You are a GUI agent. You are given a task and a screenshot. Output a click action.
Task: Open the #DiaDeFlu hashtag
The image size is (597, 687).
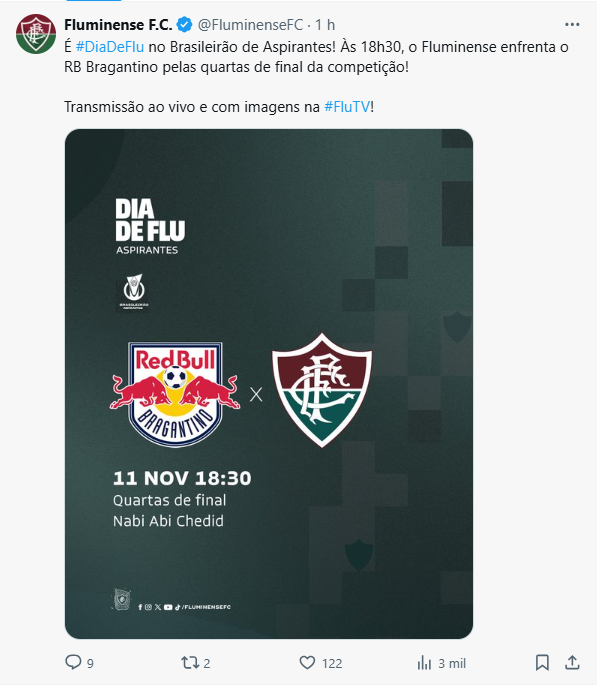coord(110,47)
